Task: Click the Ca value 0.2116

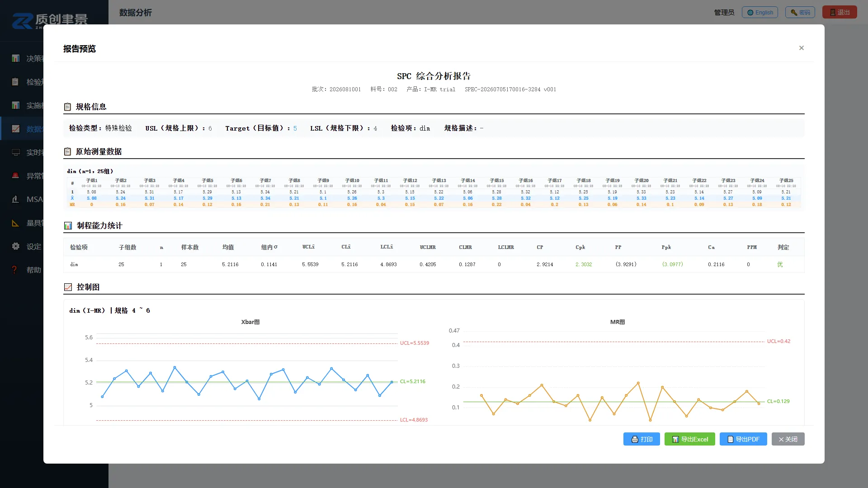Action: click(x=716, y=264)
